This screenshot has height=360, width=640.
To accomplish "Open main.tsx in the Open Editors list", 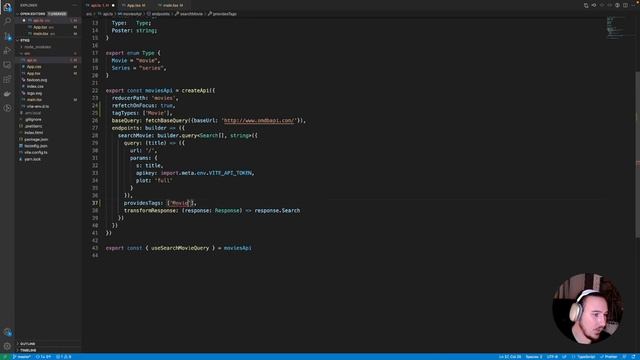I will coord(48,33).
